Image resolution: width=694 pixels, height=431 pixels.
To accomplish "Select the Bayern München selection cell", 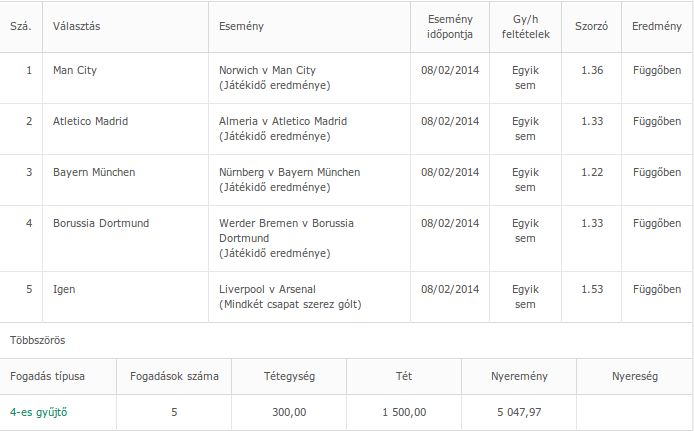I will pos(94,172).
